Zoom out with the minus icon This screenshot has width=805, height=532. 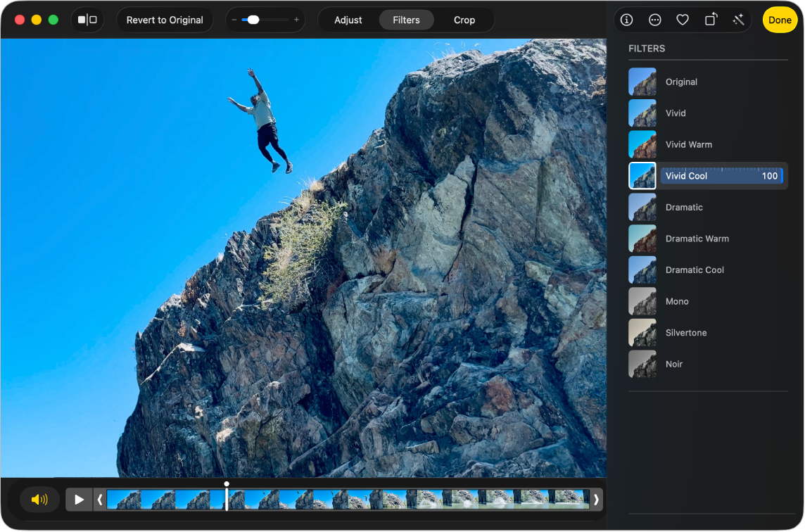point(233,20)
